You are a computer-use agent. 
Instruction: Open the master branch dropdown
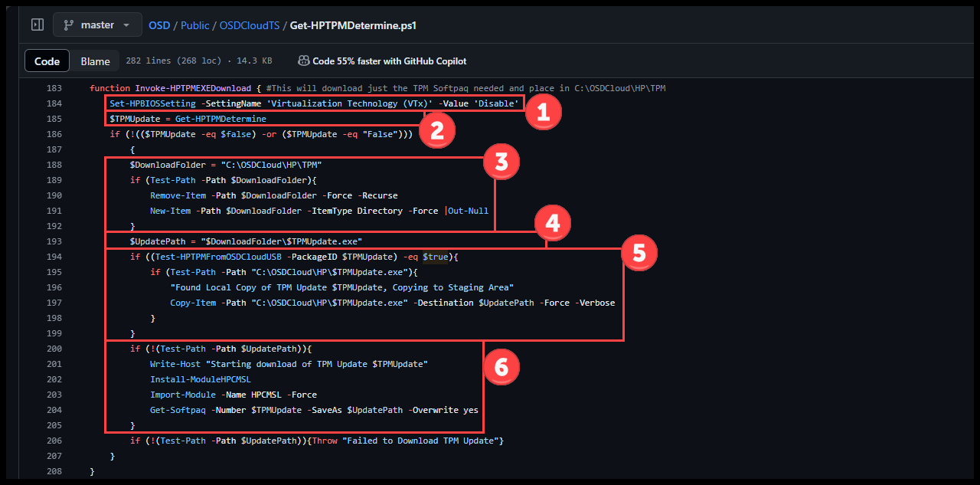tap(97, 24)
